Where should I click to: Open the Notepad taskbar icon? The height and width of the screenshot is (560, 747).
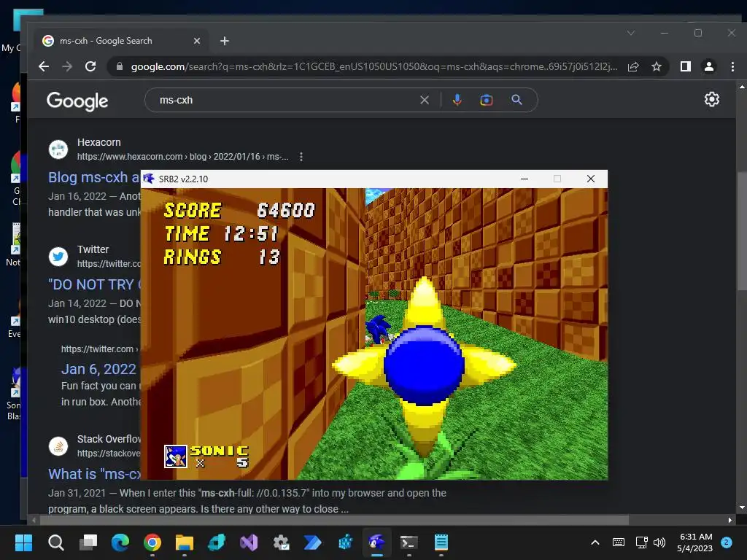tap(441, 542)
